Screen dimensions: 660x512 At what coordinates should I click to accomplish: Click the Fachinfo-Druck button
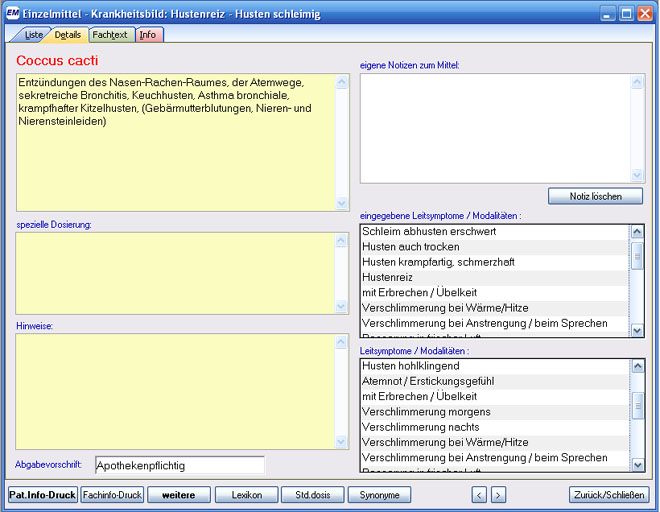tap(112, 495)
